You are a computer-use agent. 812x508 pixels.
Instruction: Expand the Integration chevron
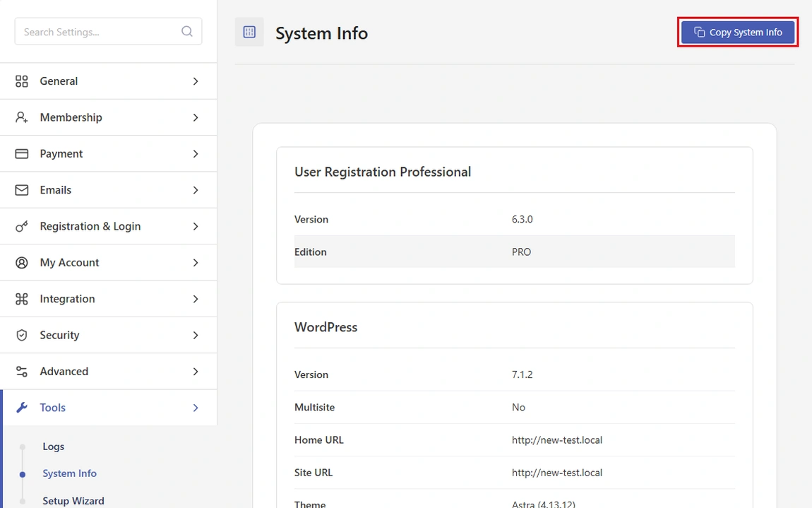pyautogui.click(x=196, y=299)
